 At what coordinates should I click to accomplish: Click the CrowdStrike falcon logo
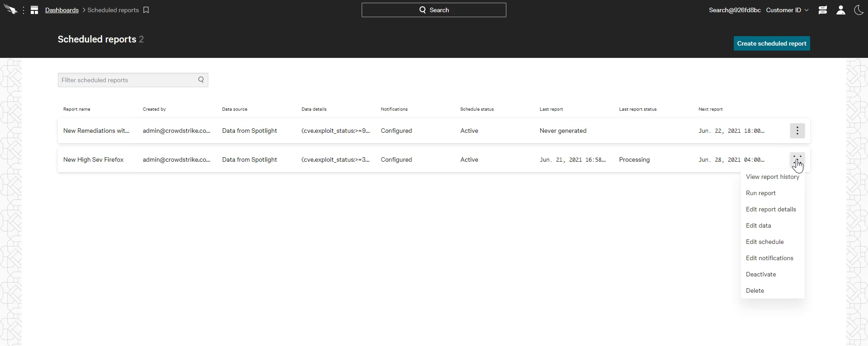[x=10, y=10]
